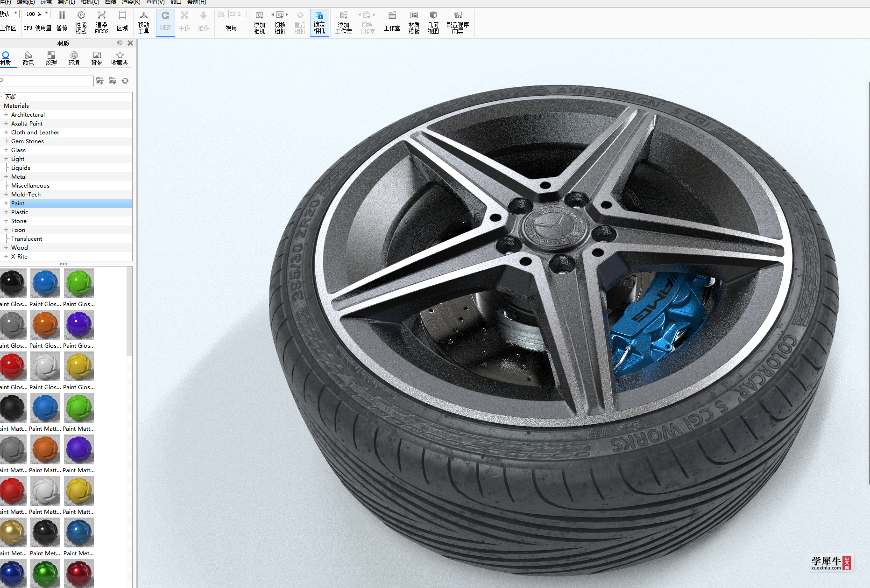Switch to the Materials (材质) library tab

(x=6, y=58)
